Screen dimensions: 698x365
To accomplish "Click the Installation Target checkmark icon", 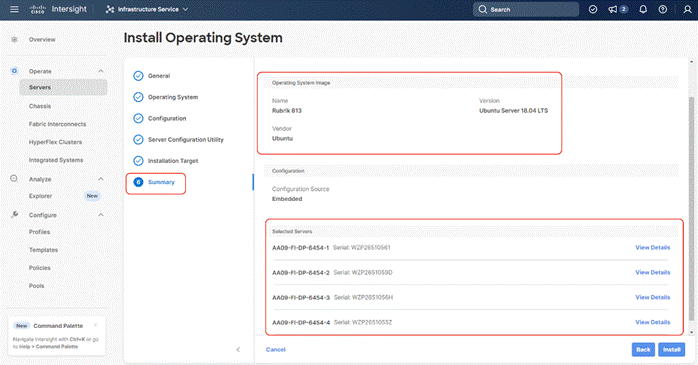I will point(138,161).
